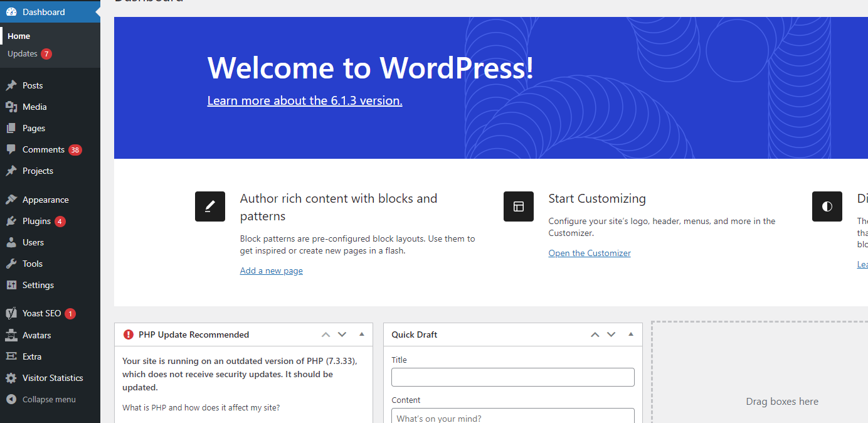868x423 pixels.
Task: Click the Comments speech bubble icon
Action: coord(11,149)
